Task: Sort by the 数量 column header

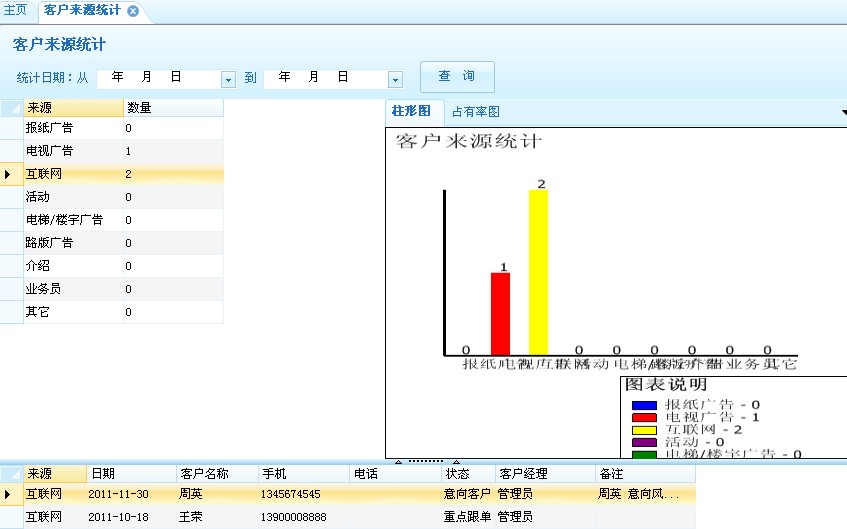Action: [172, 107]
